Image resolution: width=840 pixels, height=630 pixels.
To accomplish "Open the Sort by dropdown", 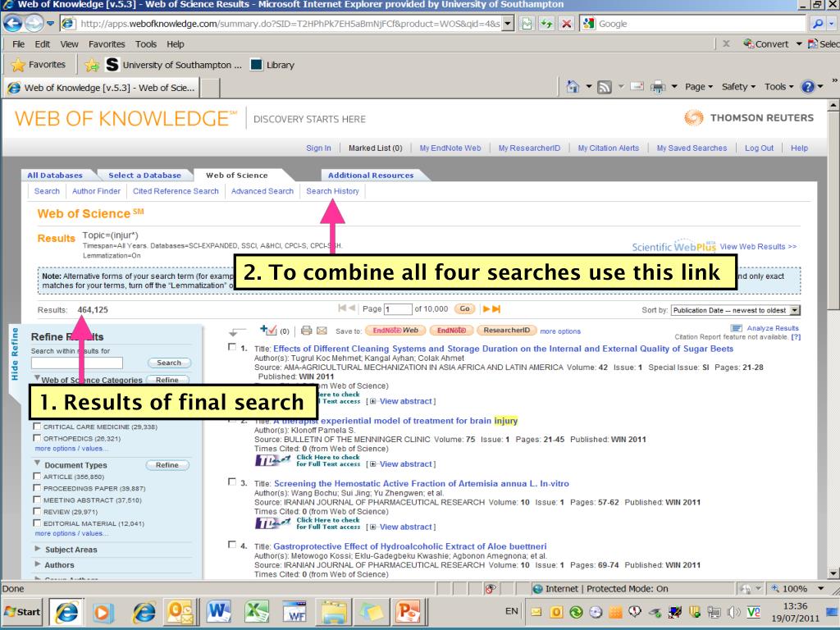I will click(x=795, y=310).
